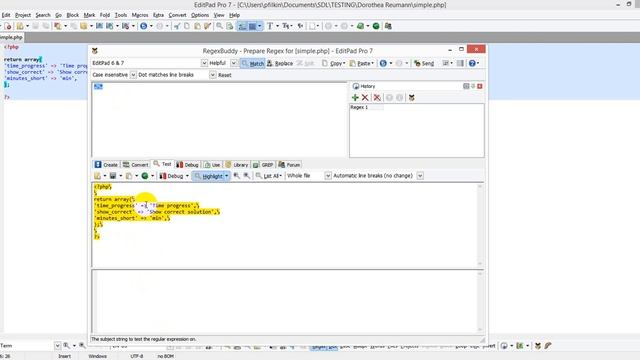Click the Debug button in the Test toolbar
640x360 pixels.
point(172,176)
